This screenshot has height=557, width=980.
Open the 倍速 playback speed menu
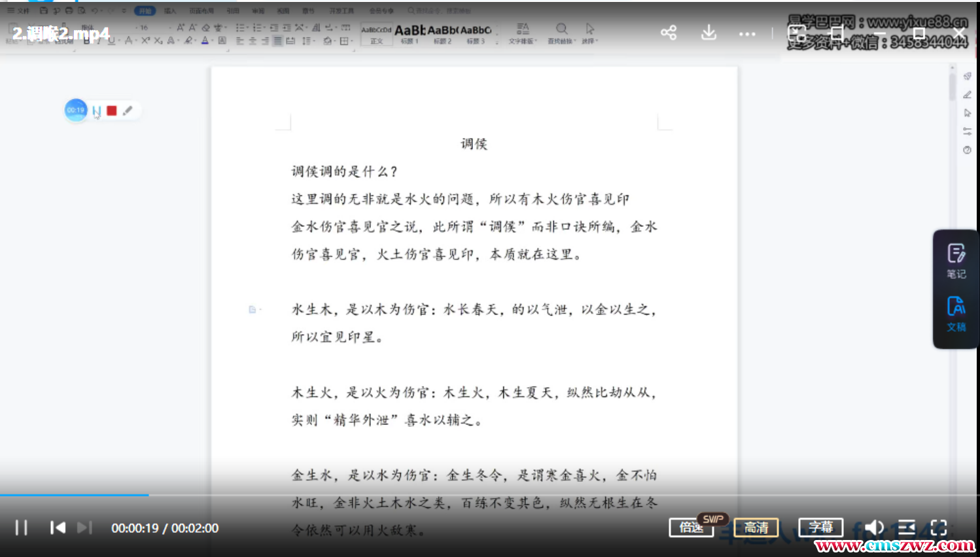691,528
